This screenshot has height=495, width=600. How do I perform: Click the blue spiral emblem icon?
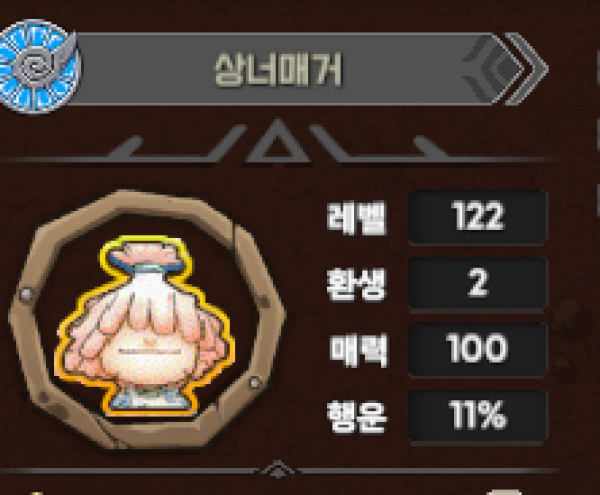[39, 67]
